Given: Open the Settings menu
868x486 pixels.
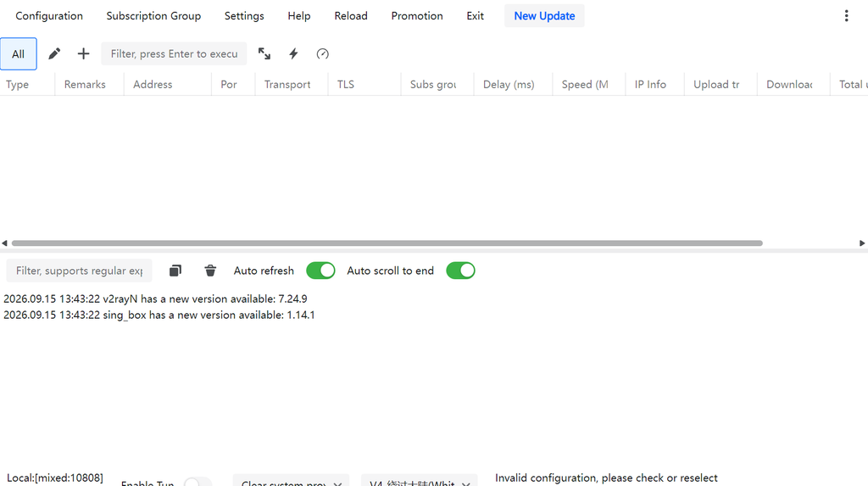Looking at the screenshot, I should (244, 15).
